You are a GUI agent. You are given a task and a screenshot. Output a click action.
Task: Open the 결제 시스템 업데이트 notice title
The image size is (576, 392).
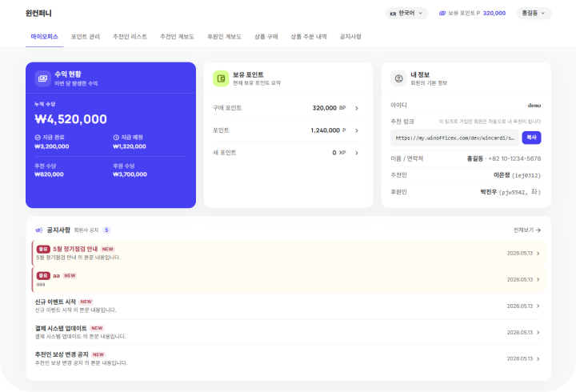[61, 328]
